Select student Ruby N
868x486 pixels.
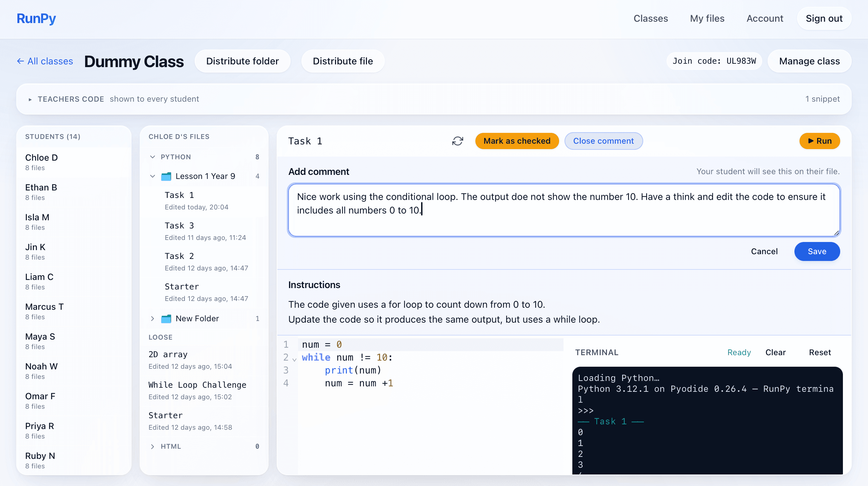(x=74, y=461)
